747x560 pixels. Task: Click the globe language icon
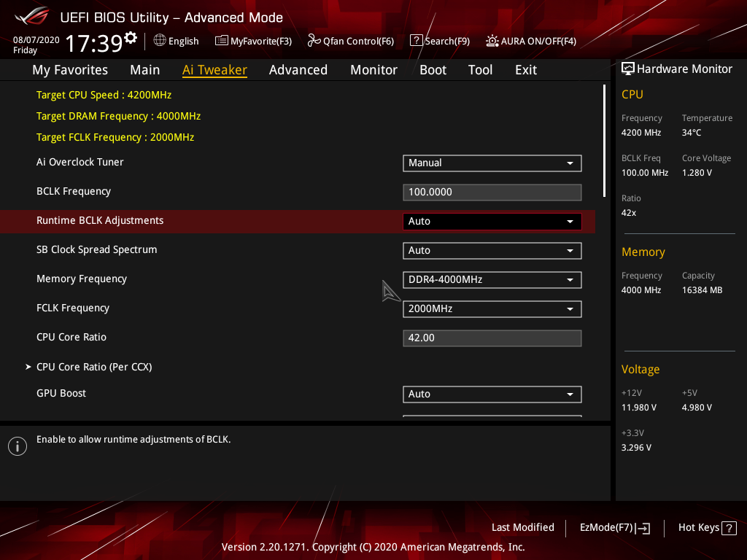[x=160, y=41]
